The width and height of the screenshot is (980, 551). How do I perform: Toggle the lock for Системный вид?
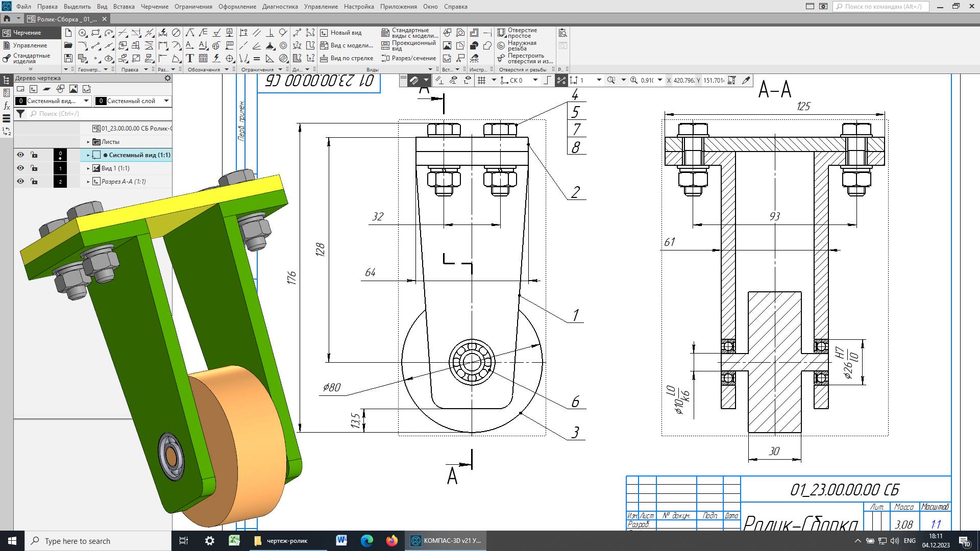pos(34,155)
